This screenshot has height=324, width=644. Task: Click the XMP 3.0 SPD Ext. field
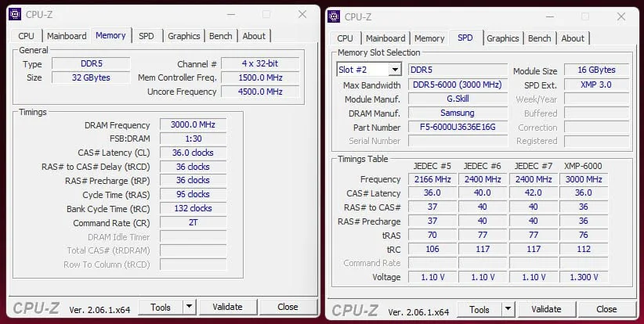pyautogui.click(x=596, y=85)
